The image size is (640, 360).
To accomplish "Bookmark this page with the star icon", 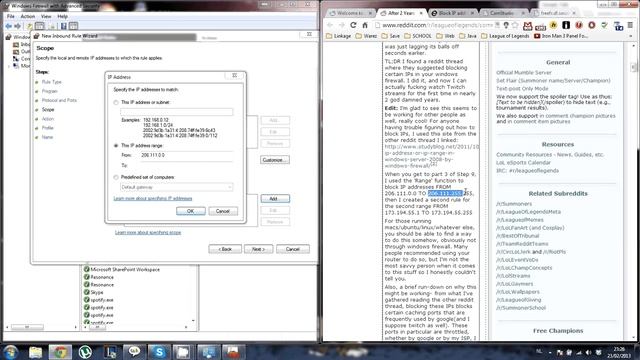I will point(515,25).
